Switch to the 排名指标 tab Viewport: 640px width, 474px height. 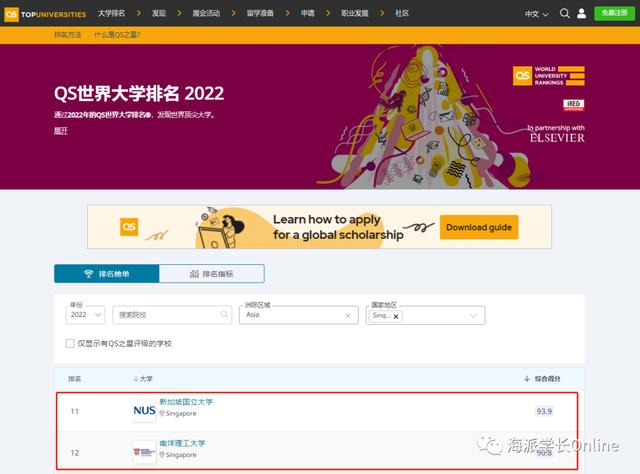tap(212, 274)
